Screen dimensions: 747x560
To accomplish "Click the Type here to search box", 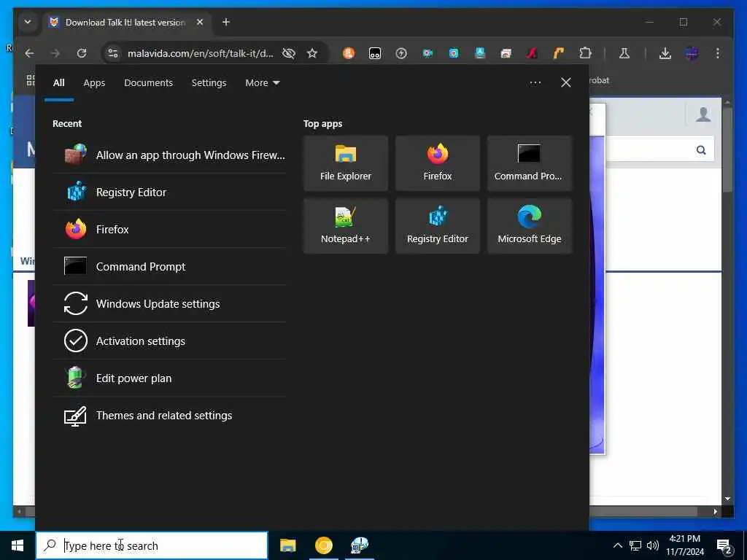I will tap(152, 545).
